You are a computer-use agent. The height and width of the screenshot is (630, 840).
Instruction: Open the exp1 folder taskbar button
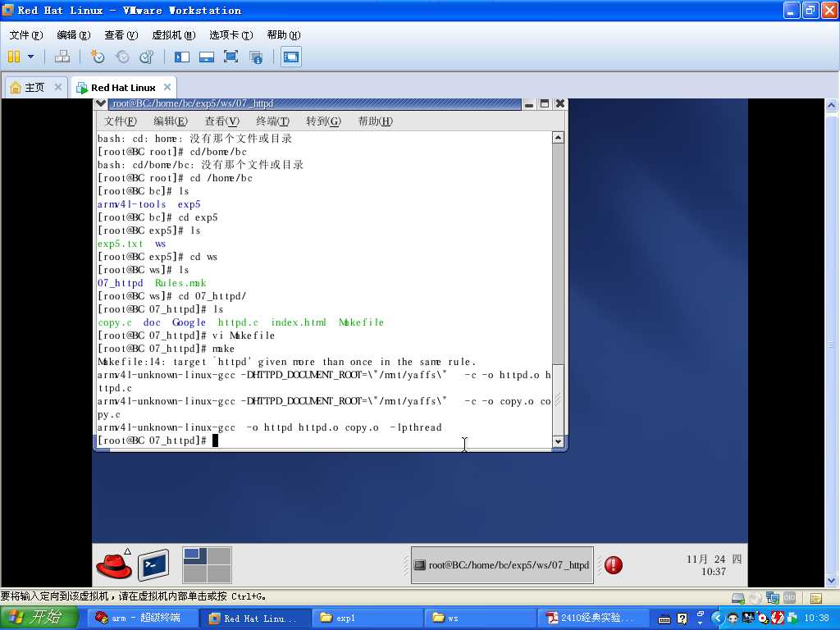pos(367,618)
